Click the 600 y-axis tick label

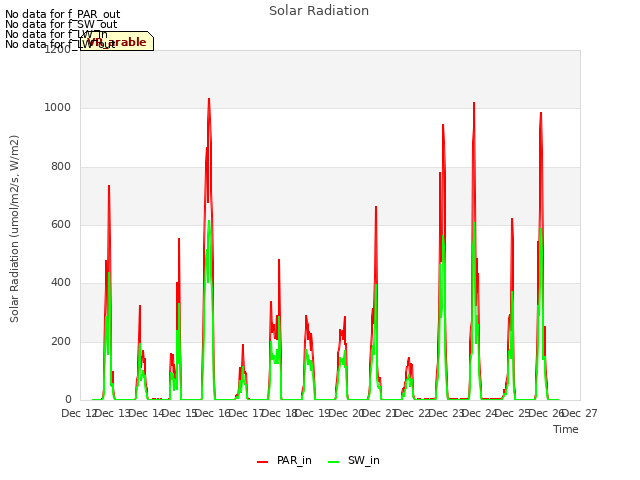point(61,224)
